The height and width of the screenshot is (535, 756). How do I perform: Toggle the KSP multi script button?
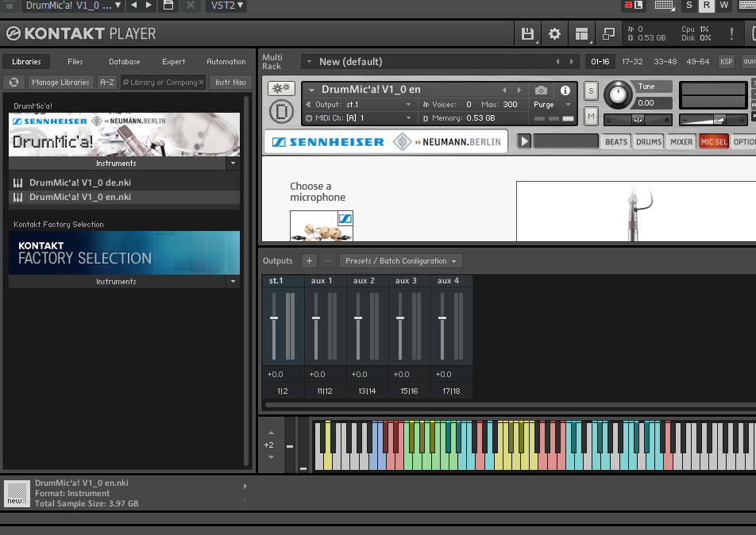coord(726,61)
